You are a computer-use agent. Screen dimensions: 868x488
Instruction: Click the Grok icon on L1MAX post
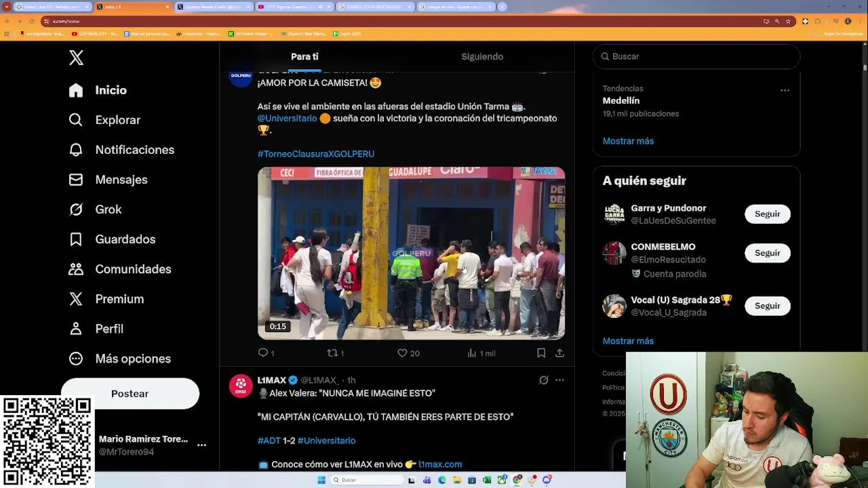click(543, 380)
